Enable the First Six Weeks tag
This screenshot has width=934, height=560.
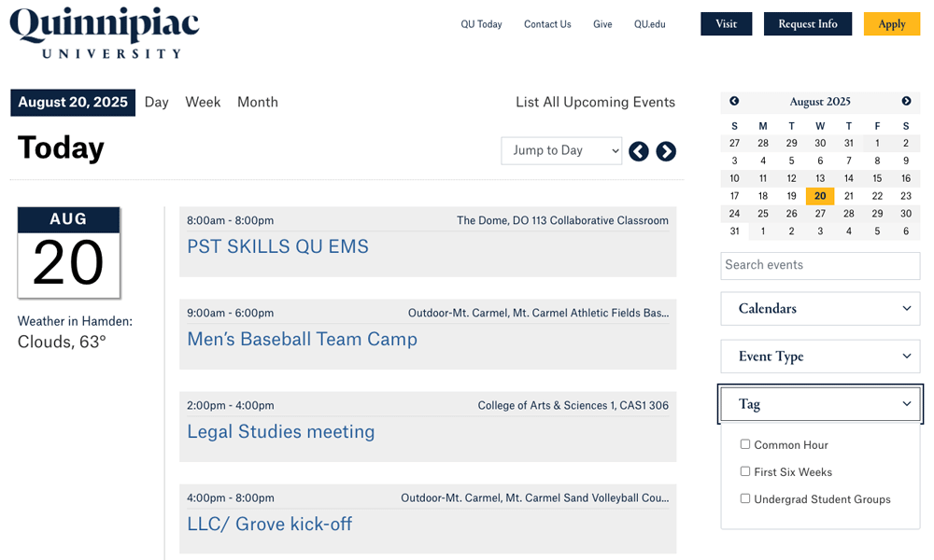745,471
